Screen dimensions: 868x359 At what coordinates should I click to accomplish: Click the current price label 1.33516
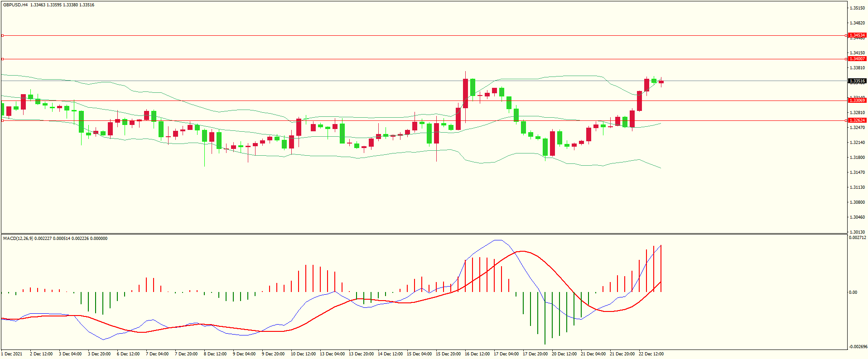tap(857, 81)
